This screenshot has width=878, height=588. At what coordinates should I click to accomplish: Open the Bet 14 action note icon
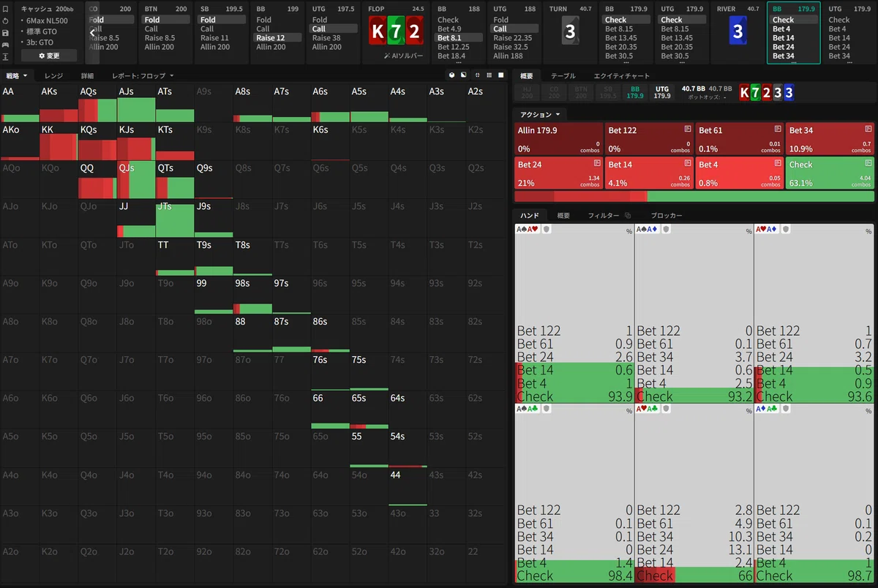pyautogui.click(x=688, y=163)
